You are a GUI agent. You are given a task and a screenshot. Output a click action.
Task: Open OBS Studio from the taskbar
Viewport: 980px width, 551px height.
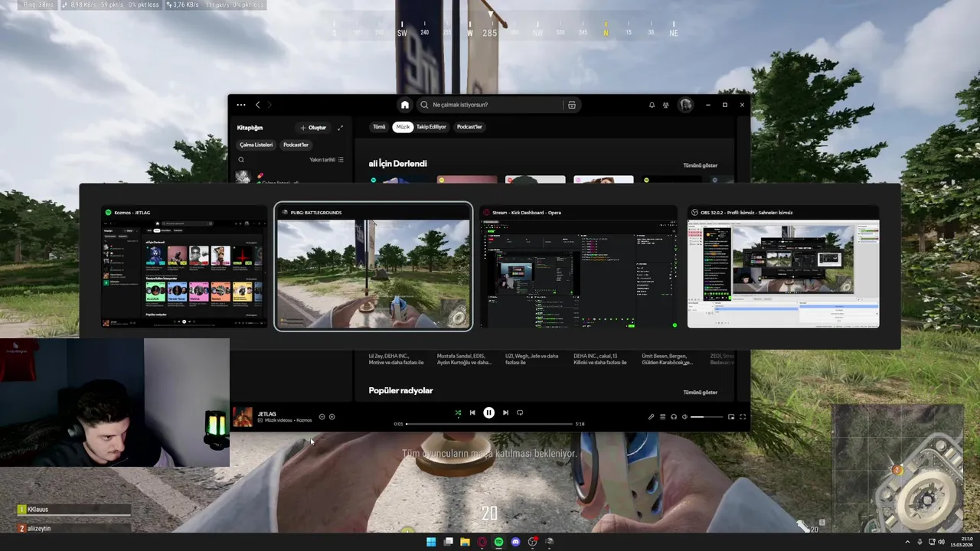tap(532, 542)
